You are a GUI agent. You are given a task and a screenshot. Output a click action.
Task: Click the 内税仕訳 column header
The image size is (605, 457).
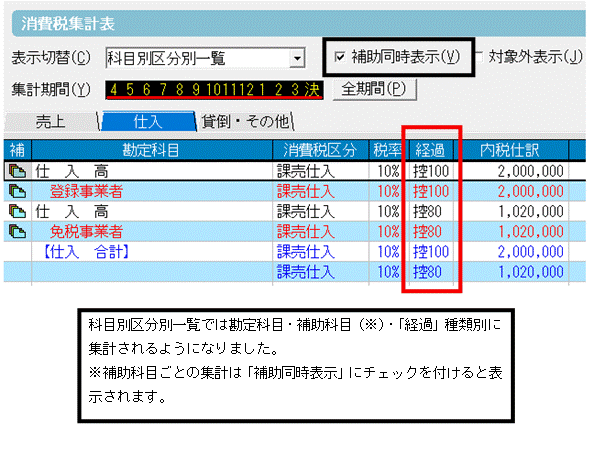pos(510,150)
